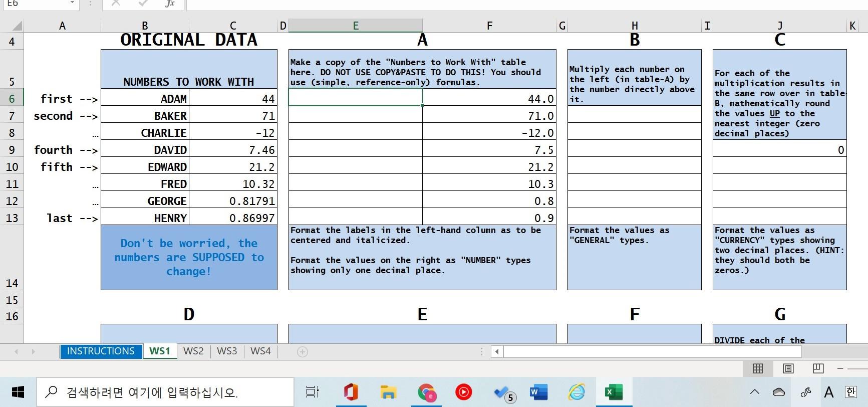The height and width of the screenshot is (407, 868).
Task: Click cell containing HENRY
Action: click(145, 218)
